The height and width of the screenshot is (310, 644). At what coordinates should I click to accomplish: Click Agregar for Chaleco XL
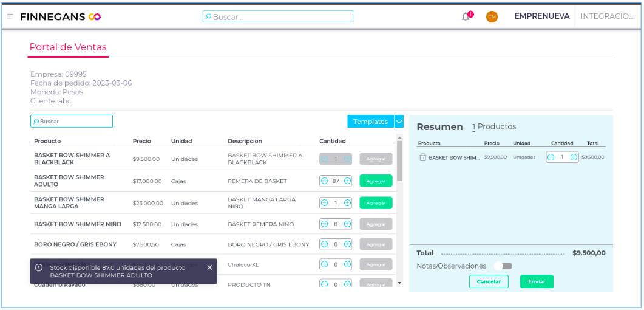376,264
